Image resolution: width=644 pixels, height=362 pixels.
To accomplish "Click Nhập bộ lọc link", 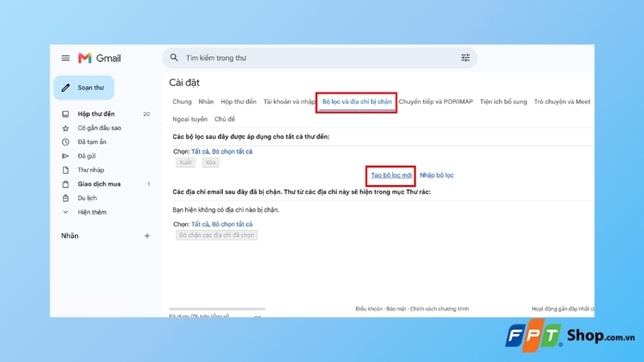I will 436,175.
